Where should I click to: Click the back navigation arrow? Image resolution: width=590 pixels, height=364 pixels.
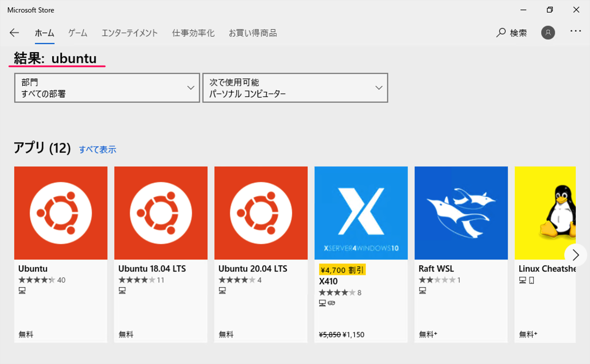[14, 33]
